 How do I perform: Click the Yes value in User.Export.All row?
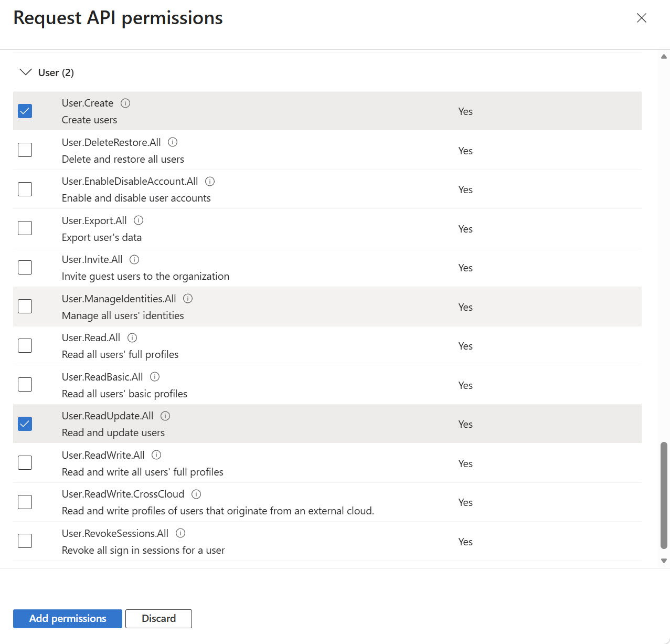[x=465, y=229]
